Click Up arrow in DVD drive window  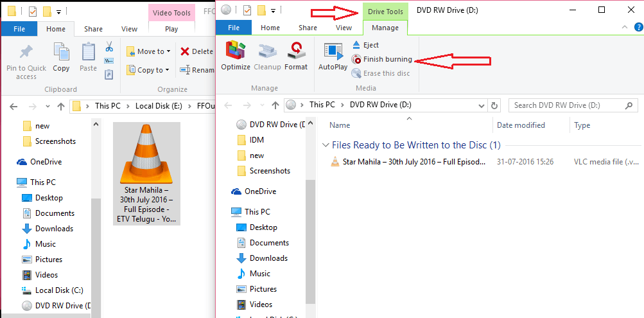(275, 105)
